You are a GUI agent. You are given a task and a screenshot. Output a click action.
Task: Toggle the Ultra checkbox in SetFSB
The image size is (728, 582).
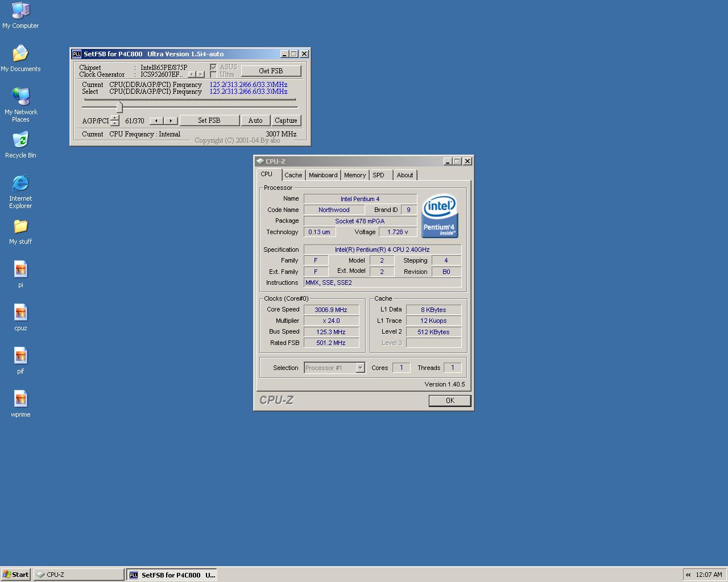[x=213, y=74]
